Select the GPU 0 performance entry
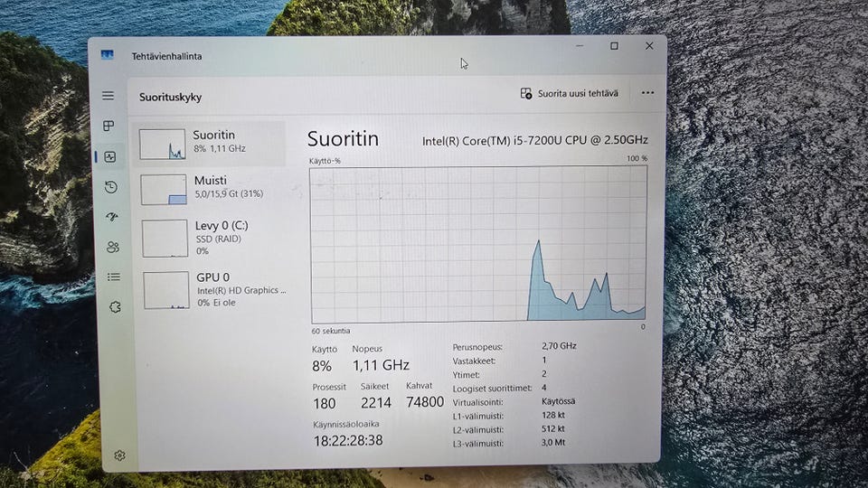The image size is (868, 488). pyautogui.click(x=213, y=290)
